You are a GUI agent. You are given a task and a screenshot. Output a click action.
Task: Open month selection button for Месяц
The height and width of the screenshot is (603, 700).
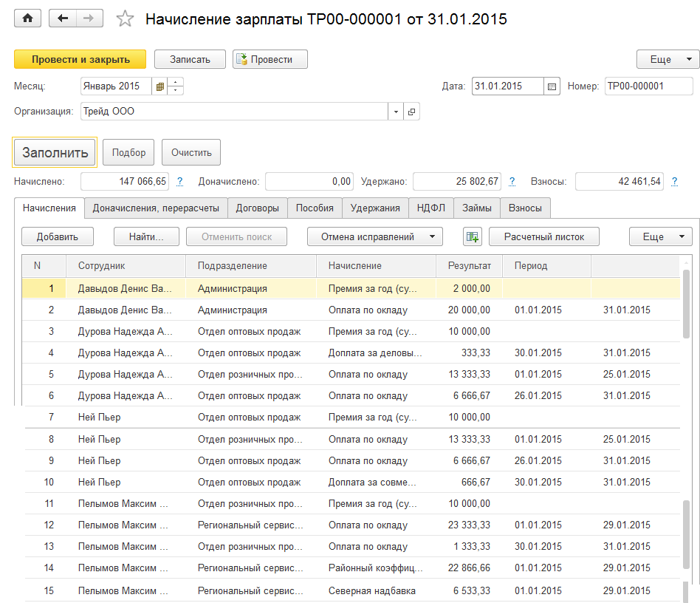point(159,86)
